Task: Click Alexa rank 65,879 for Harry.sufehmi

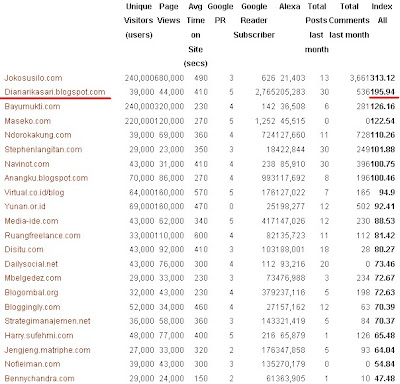Action: (293, 335)
